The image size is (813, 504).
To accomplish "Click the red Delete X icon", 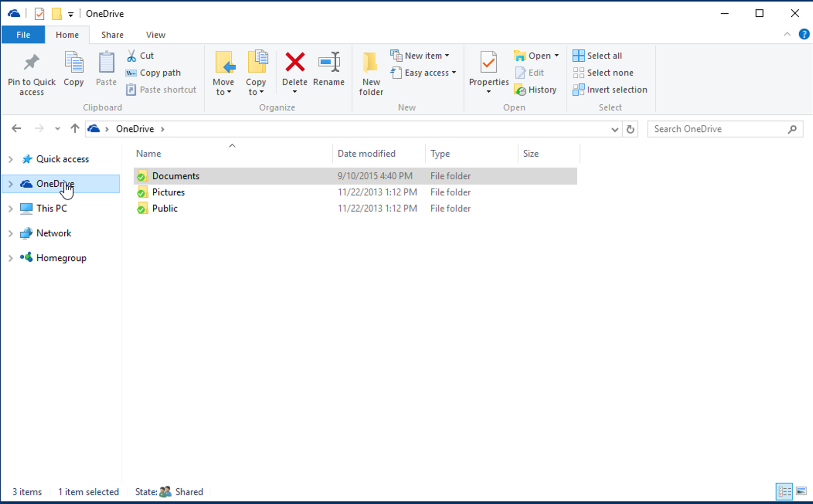I will (x=295, y=63).
